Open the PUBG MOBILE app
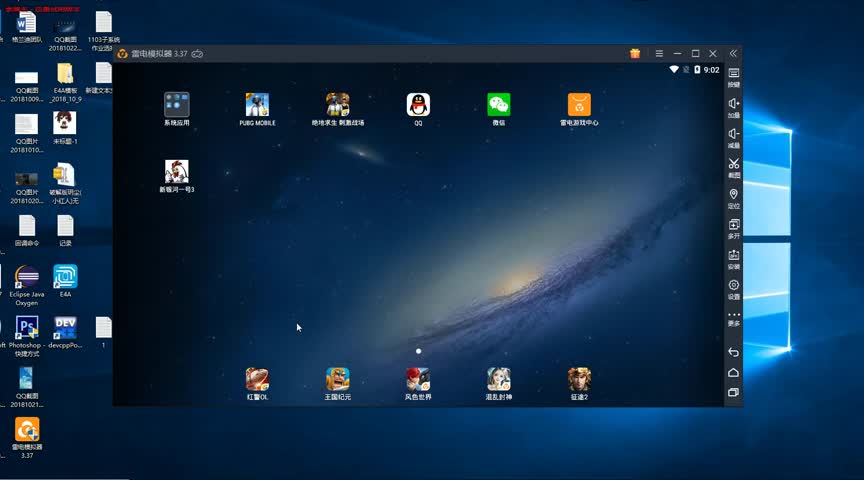The width and height of the screenshot is (864, 480). [257, 105]
